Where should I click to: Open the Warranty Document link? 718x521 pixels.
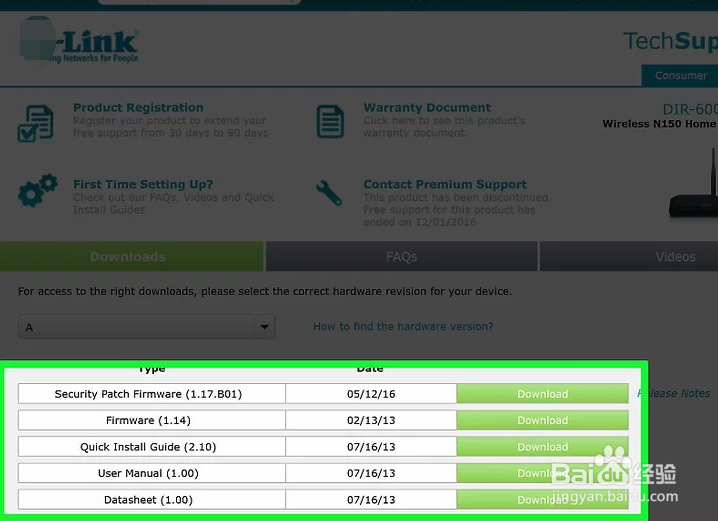(427, 108)
